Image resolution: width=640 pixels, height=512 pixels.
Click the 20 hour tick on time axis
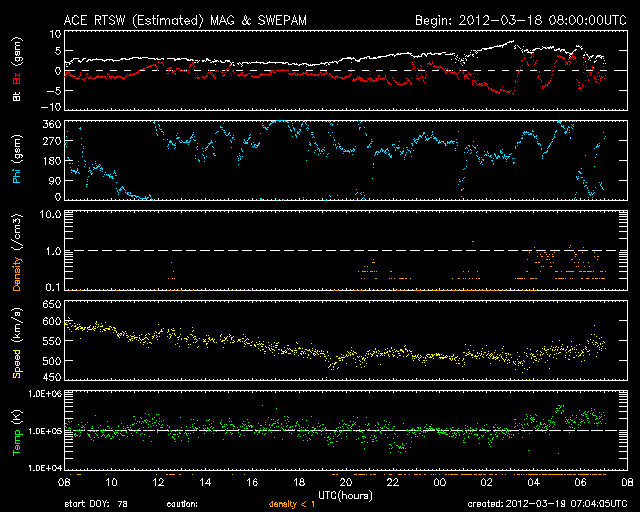[346, 481]
